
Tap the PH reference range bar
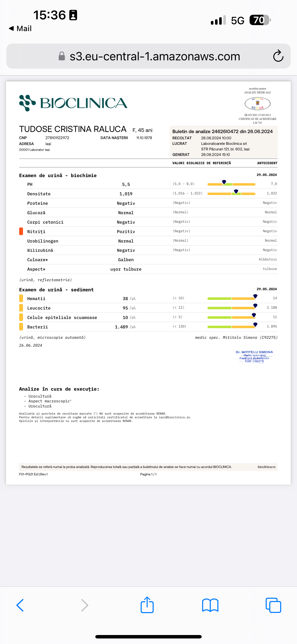pos(231,184)
